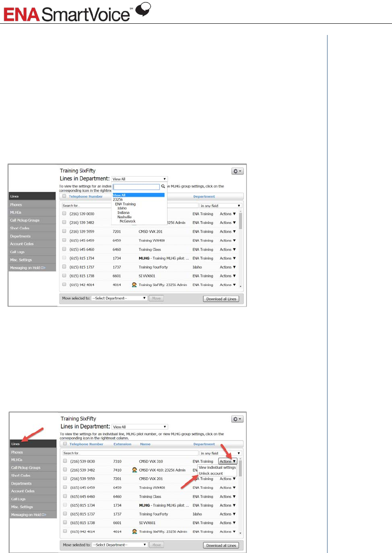Image resolution: width=392 pixels, height=553 pixels.
Task: Sort by Name column header
Action: tap(145, 444)
